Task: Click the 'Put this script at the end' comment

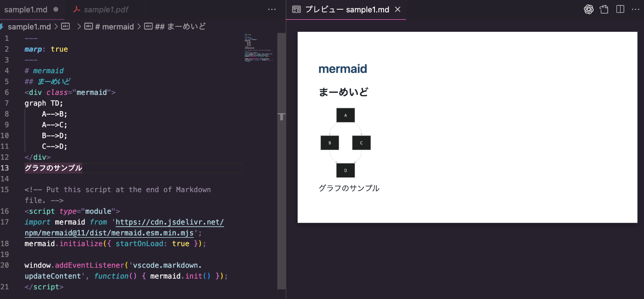Action: [117, 195]
